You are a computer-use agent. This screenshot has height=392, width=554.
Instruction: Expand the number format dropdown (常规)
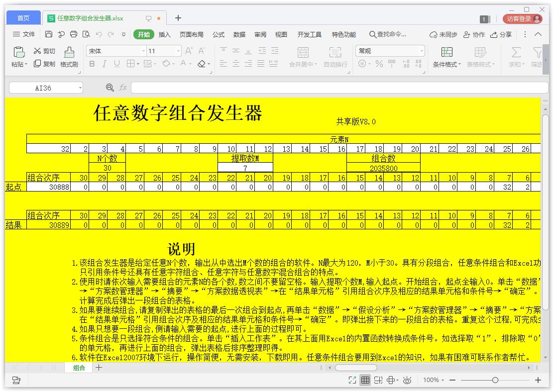(422, 51)
